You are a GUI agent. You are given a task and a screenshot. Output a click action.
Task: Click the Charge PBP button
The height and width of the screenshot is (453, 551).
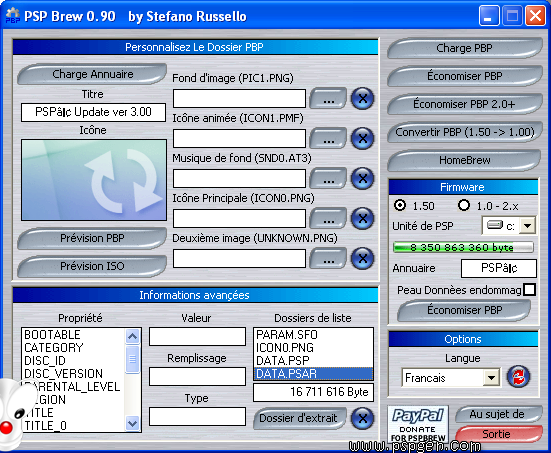tap(464, 48)
